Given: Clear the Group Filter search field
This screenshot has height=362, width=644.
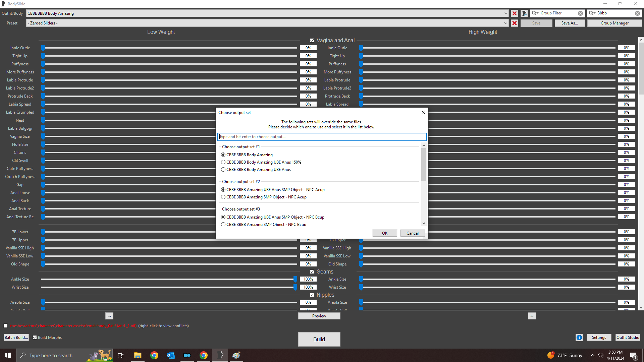Looking at the screenshot, I should coord(580,13).
